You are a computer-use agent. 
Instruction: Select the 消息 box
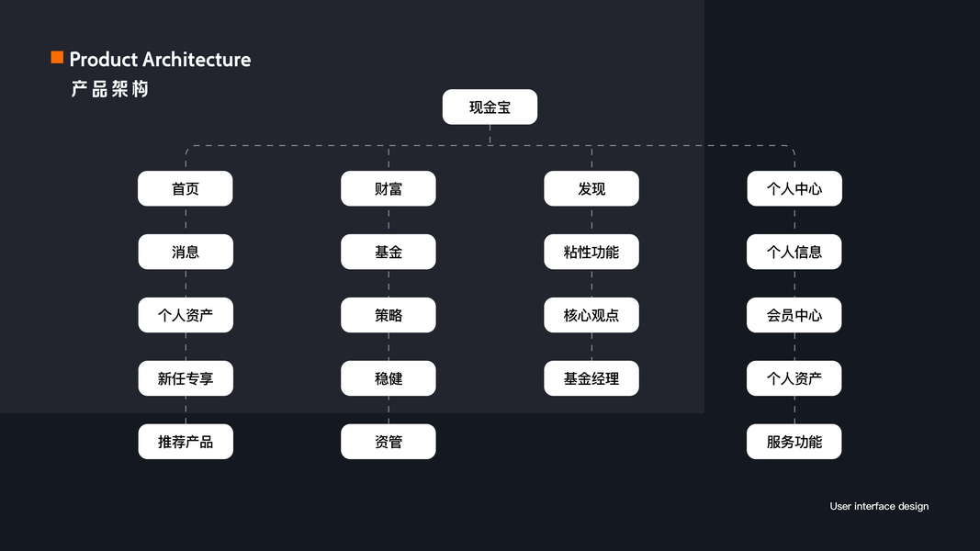pyautogui.click(x=186, y=253)
